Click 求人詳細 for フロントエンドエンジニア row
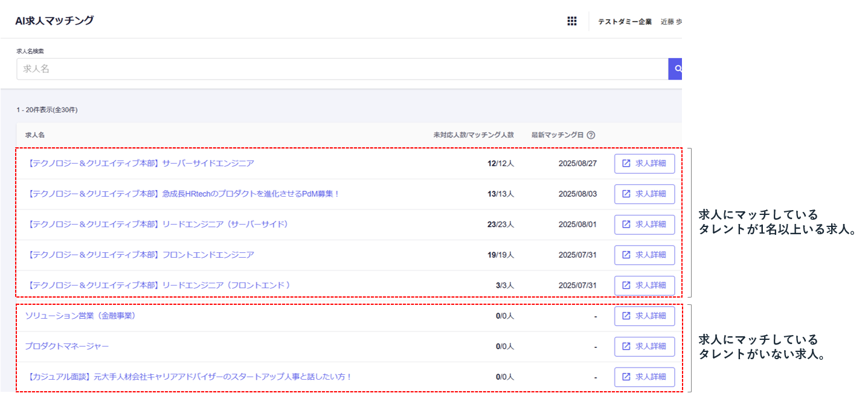Image resolution: width=868 pixels, height=396 pixels. click(x=644, y=255)
